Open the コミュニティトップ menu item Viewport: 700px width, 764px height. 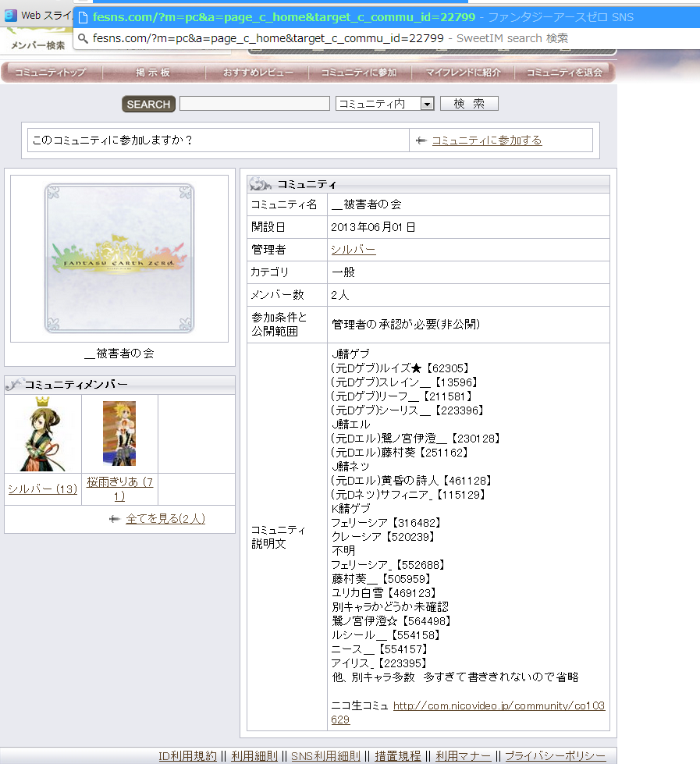pyautogui.click(x=50, y=73)
